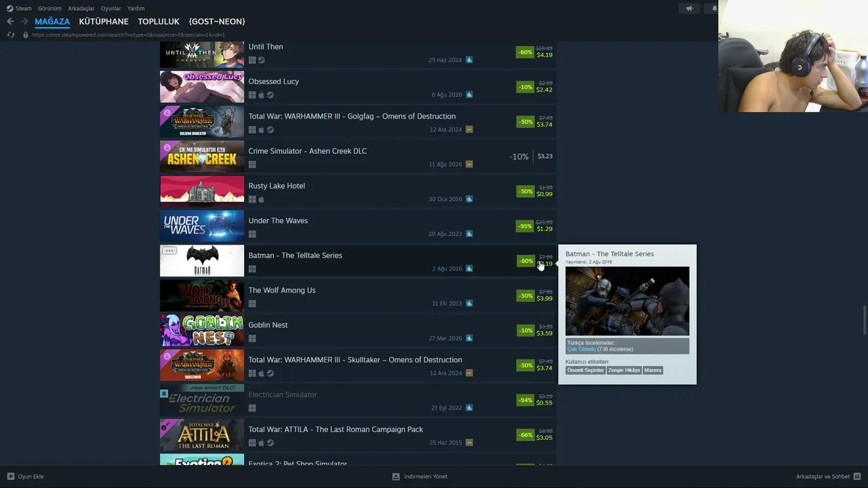Open Crime Simulator - Ashen Creek DLC title
Viewport: 868px width, 488px height.
[307, 151]
